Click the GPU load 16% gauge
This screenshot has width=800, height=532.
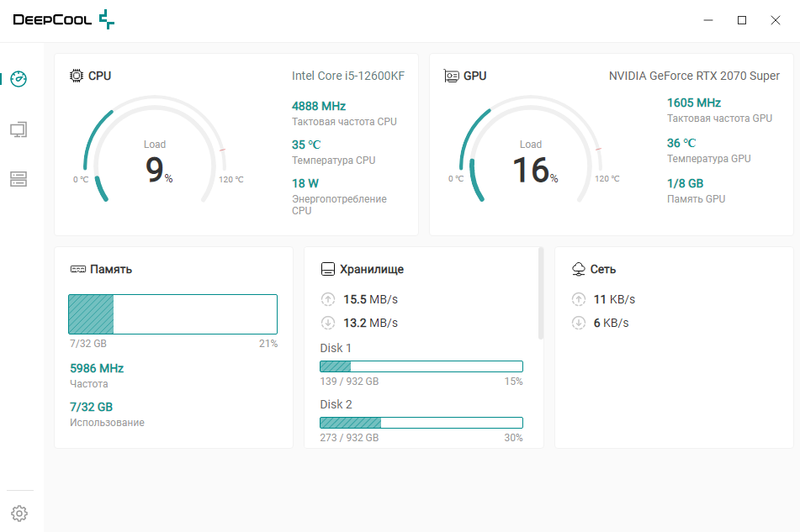pyautogui.click(x=531, y=150)
